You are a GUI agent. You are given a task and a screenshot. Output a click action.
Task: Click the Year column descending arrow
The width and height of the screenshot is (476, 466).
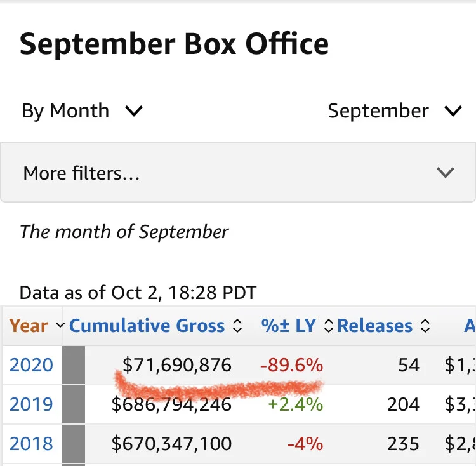[x=60, y=325]
